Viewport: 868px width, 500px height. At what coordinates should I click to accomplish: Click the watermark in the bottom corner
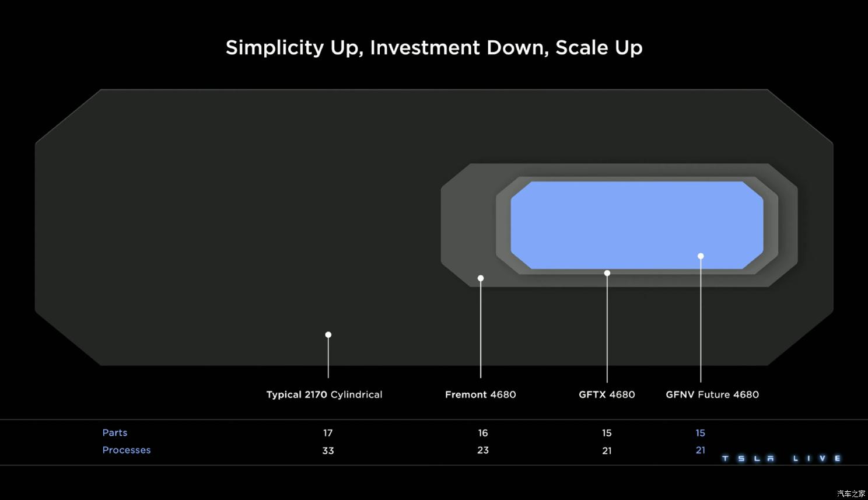tap(851, 494)
